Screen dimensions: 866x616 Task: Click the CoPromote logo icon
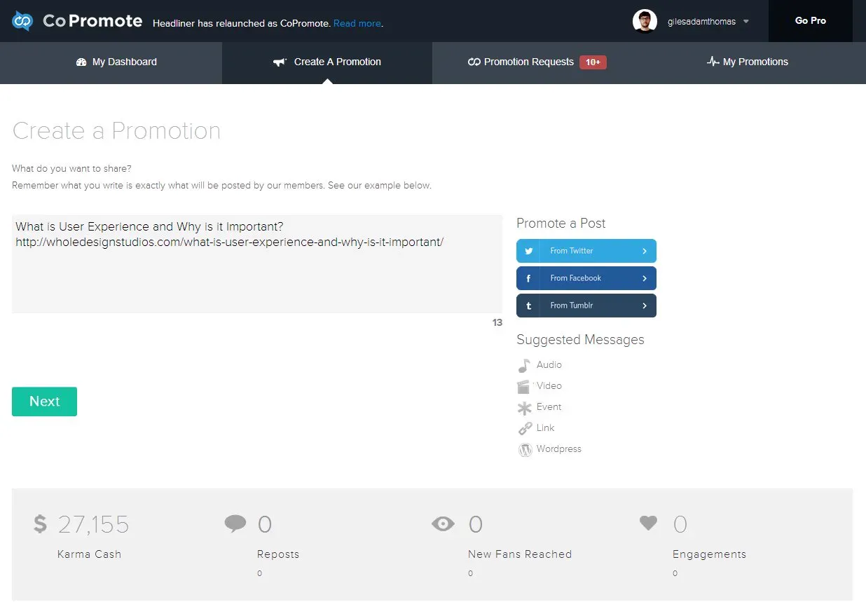click(22, 21)
